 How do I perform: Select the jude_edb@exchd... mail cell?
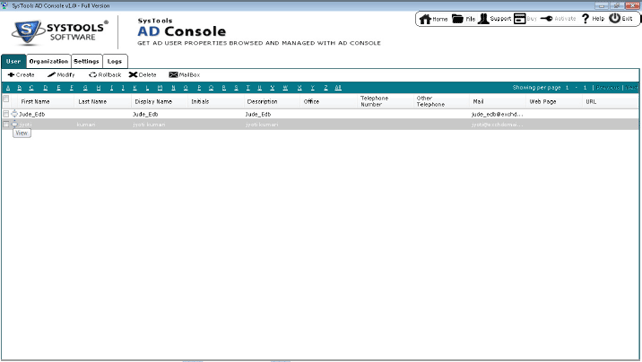[497, 114]
